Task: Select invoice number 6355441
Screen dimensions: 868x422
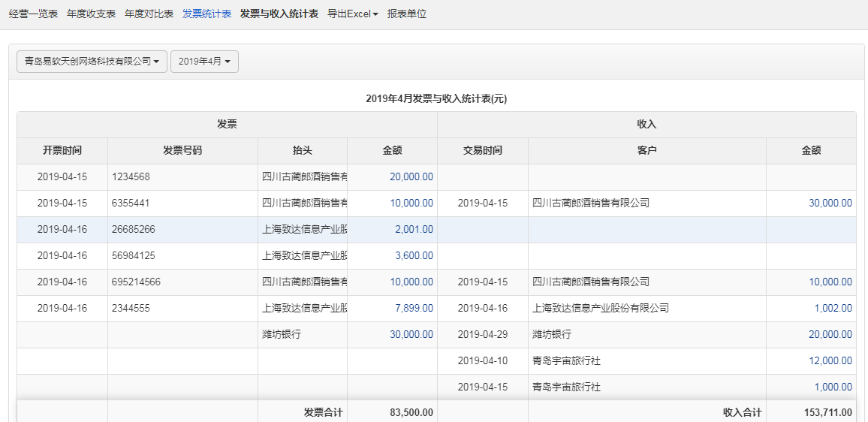Action: point(131,203)
